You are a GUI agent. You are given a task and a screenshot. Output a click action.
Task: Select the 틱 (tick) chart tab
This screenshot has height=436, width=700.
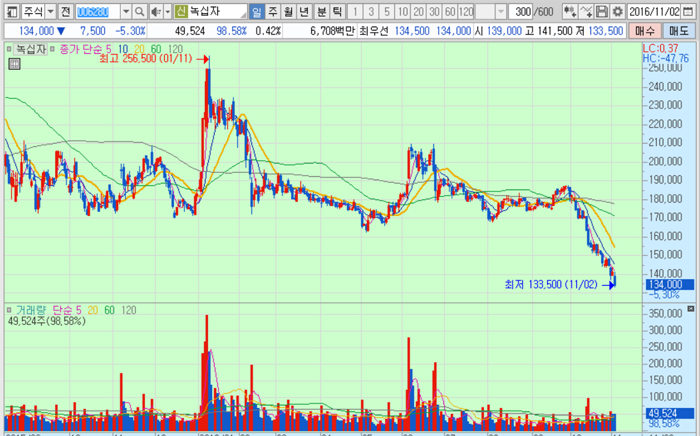click(x=337, y=12)
